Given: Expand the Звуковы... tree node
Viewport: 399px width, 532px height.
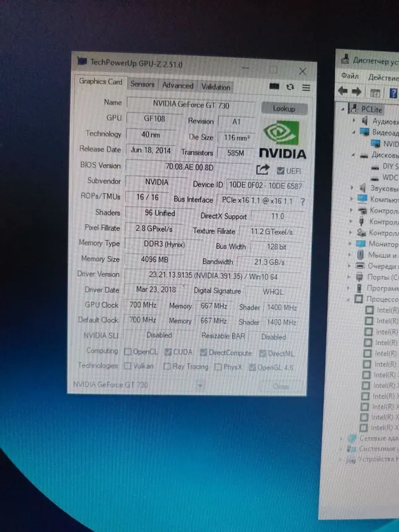Looking at the screenshot, I should (x=352, y=188).
